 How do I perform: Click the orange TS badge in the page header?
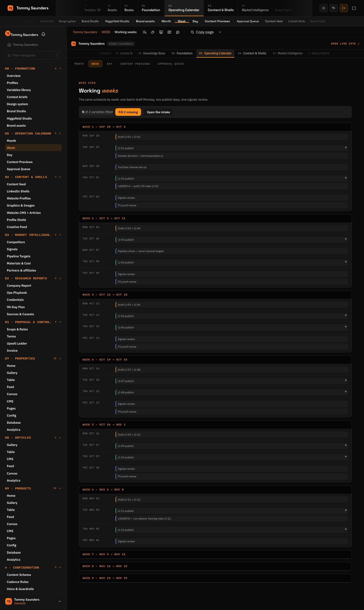tap(74, 44)
